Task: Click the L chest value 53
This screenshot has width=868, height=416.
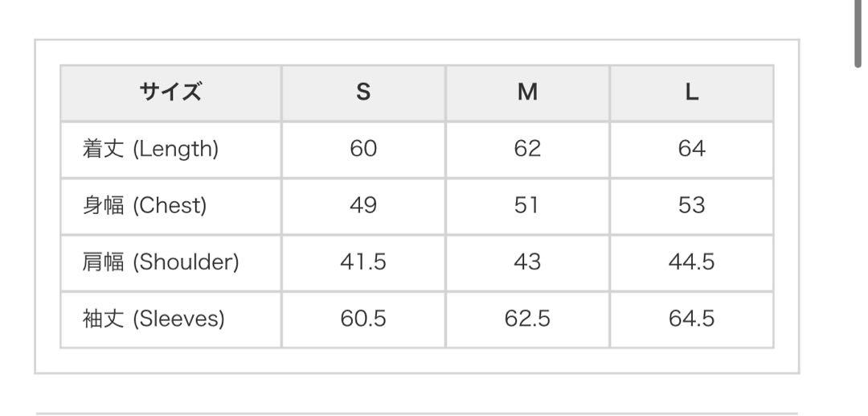Action: coord(692,206)
